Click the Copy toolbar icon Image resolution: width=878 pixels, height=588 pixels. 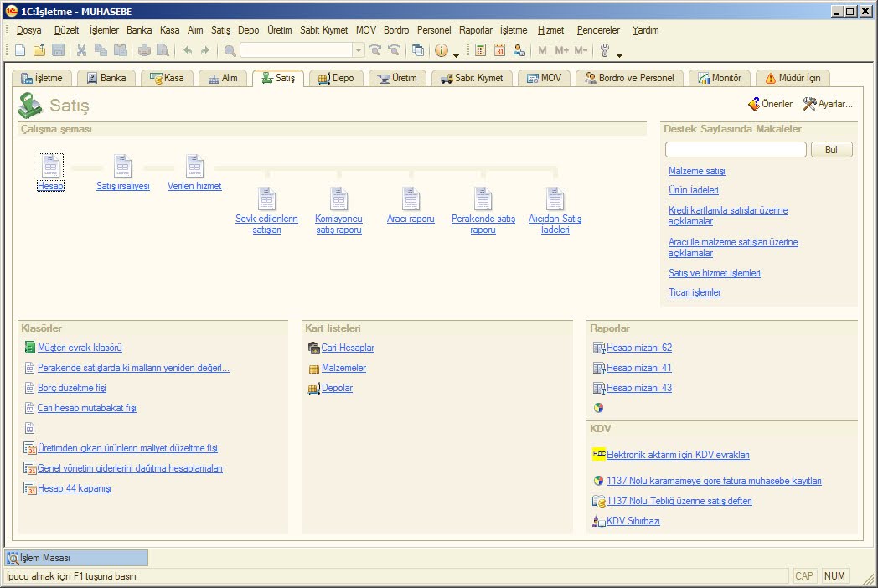coord(101,50)
